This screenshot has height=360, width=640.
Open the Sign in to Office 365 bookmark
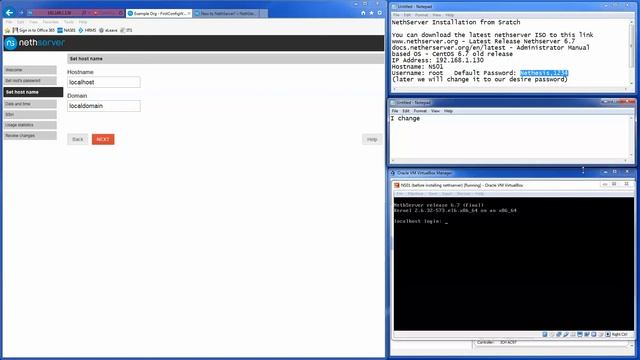coord(33,30)
